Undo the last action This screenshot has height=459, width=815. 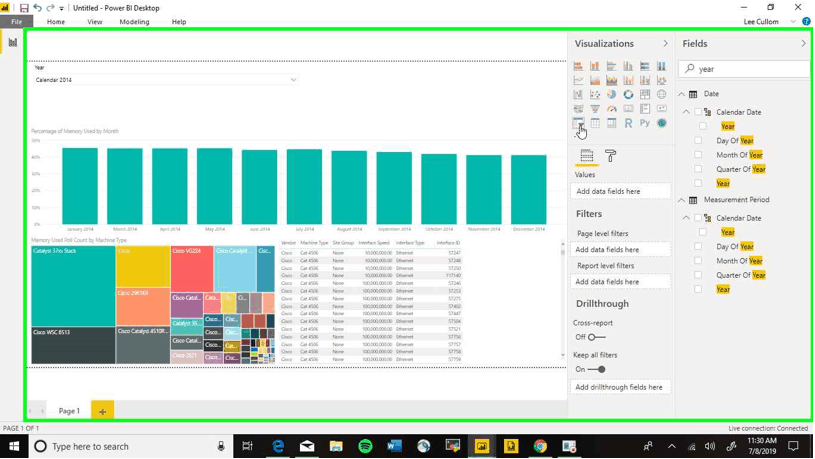click(37, 8)
